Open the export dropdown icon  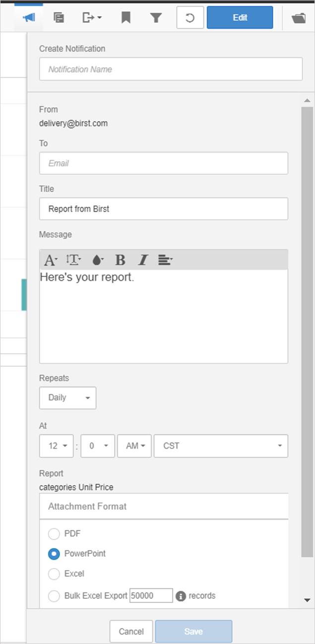pyautogui.click(x=92, y=18)
